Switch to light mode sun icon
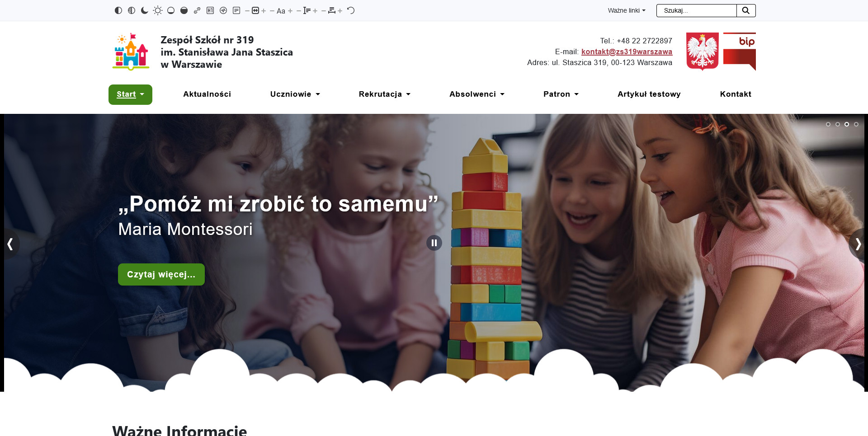Screen dimensions: 868x436 [x=158, y=10]
